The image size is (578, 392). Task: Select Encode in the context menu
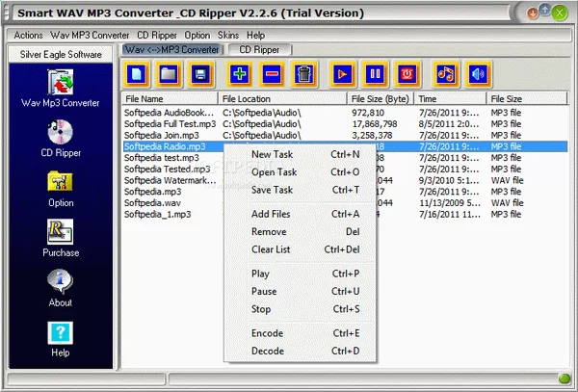(267, 333)
